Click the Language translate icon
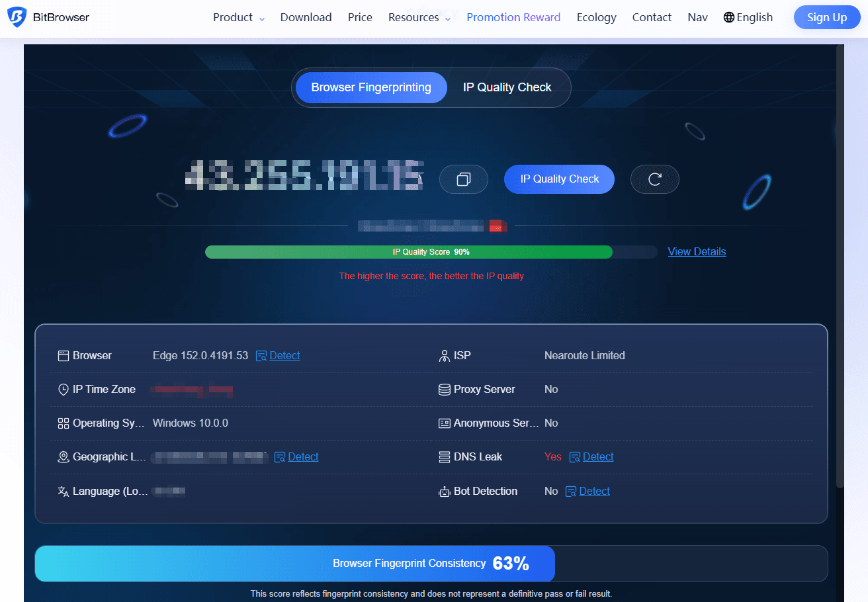868x602 pixels. point(64,492)
